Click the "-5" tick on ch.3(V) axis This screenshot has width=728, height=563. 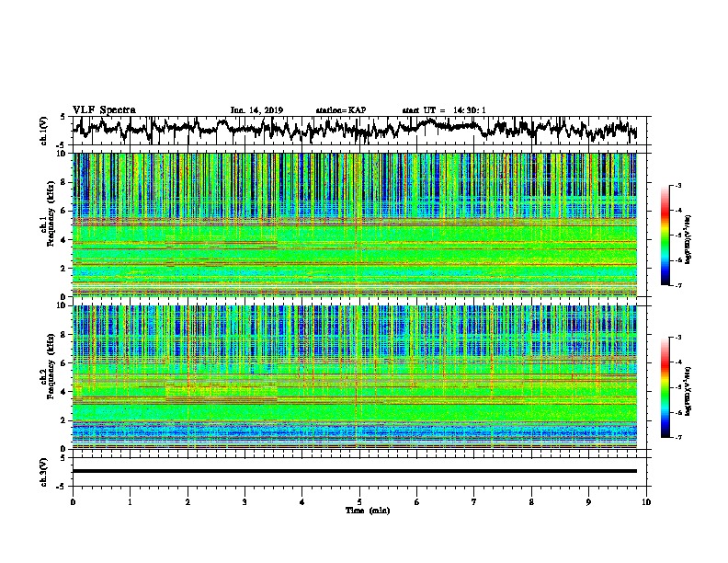click(x=62, y=487)
